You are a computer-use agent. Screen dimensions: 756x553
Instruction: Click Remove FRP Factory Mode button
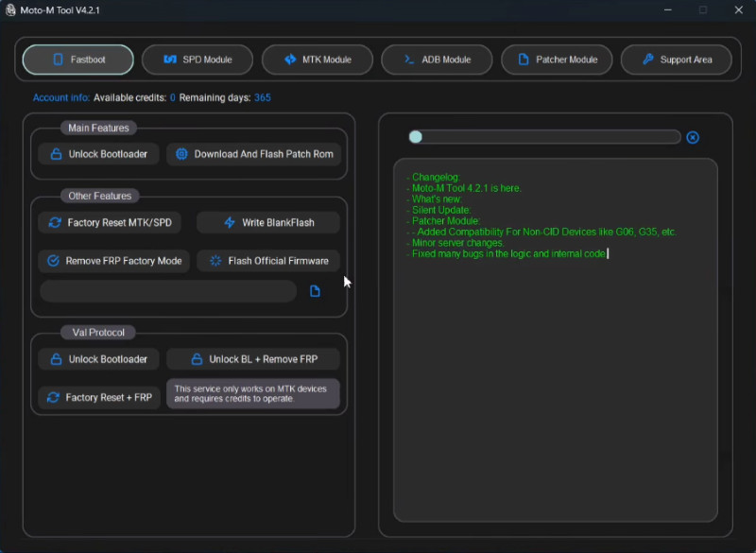pyautogui.click(x=113, y=261)
